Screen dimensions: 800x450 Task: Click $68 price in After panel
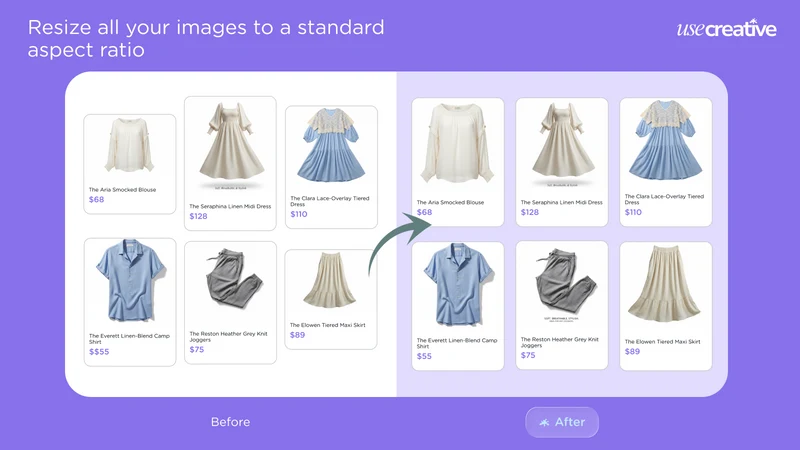click(424, 212)
